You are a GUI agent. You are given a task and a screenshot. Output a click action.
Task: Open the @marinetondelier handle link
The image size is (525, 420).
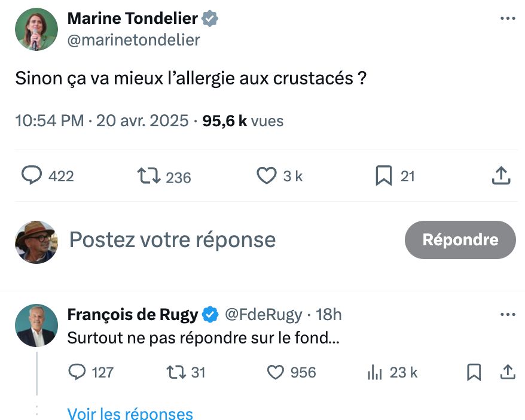[133, 40]
